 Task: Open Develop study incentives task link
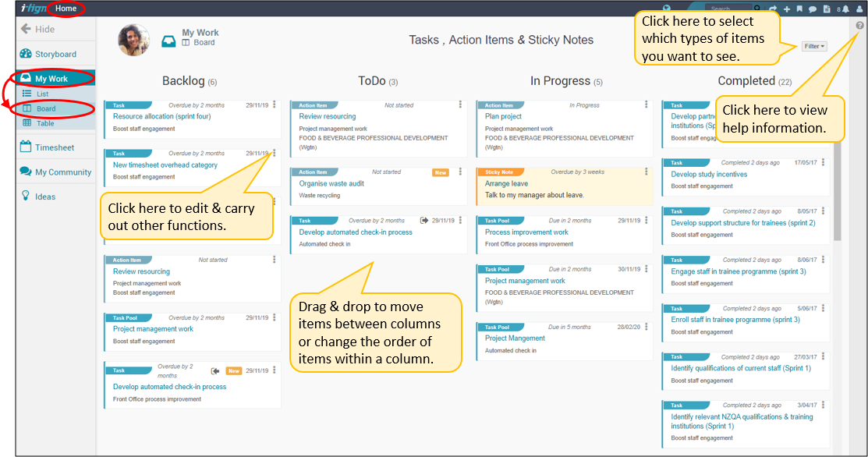(709, 175)
